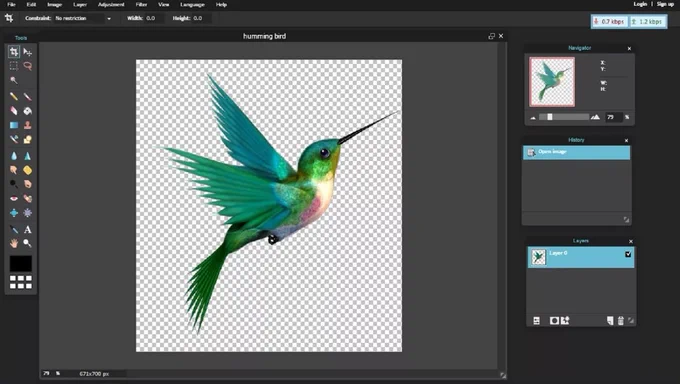Click zoom out small mountain icon
The width and height of the screenshot is (680, 384).
533,117
